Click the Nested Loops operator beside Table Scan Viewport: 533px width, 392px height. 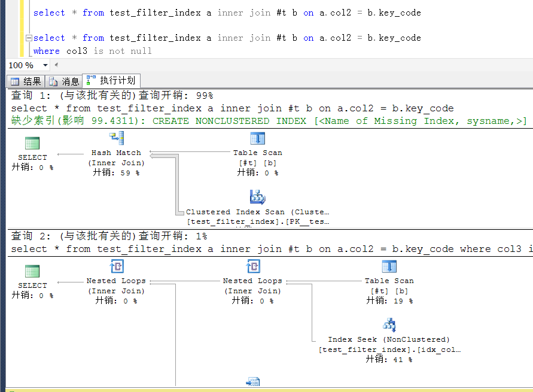tap(252, 267)
